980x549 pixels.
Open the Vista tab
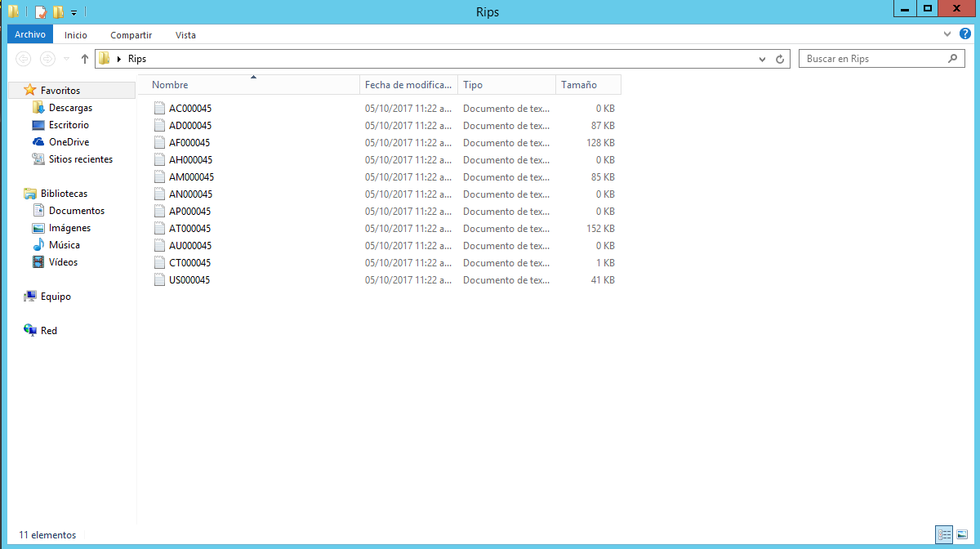[185, 35]
